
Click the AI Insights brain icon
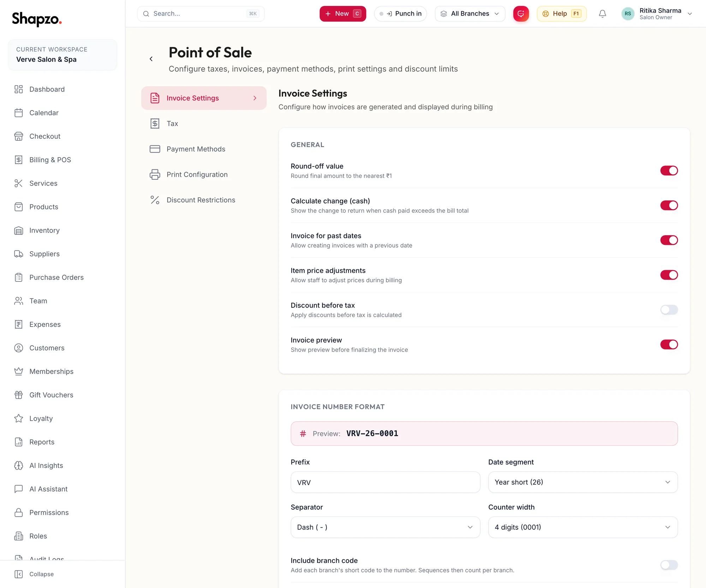[x=19, y=466]
